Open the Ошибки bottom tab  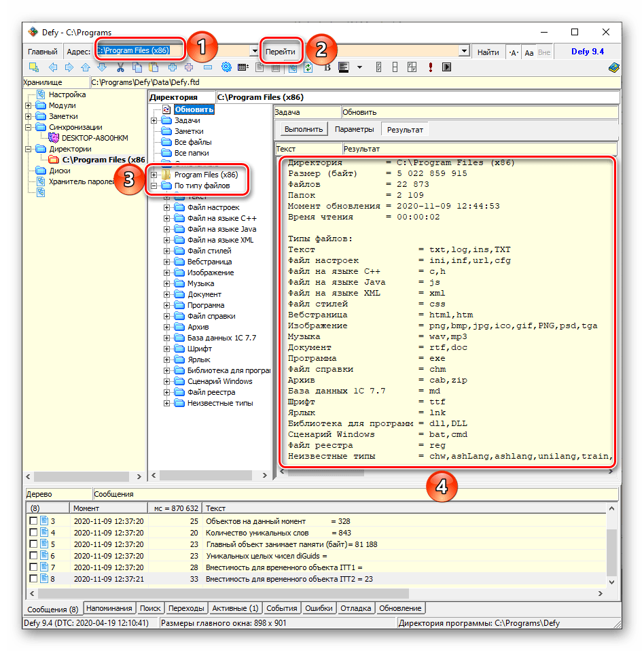coord(319,608)
